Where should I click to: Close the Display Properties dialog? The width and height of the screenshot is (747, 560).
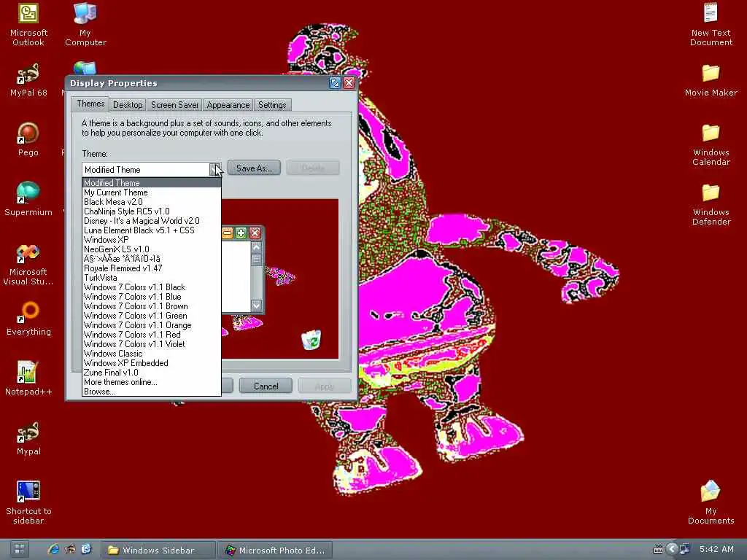tap(349, 83)
